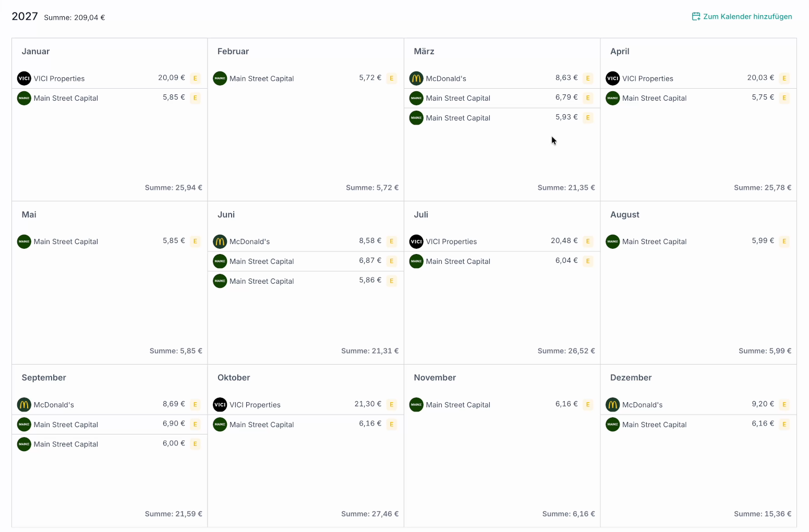Select Main Street Capital row with 5,72 €
809x532 pixels.
point(306,78)
